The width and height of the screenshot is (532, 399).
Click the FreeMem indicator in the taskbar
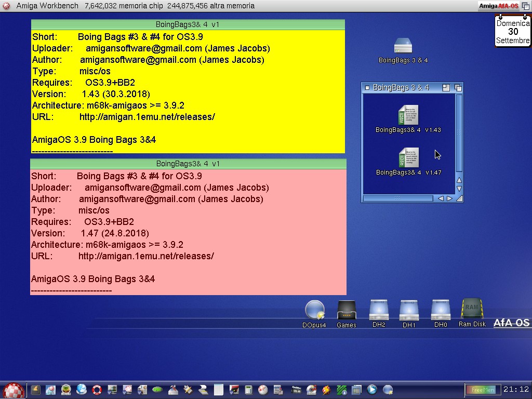pyautogui.click(x=483, y=390)
